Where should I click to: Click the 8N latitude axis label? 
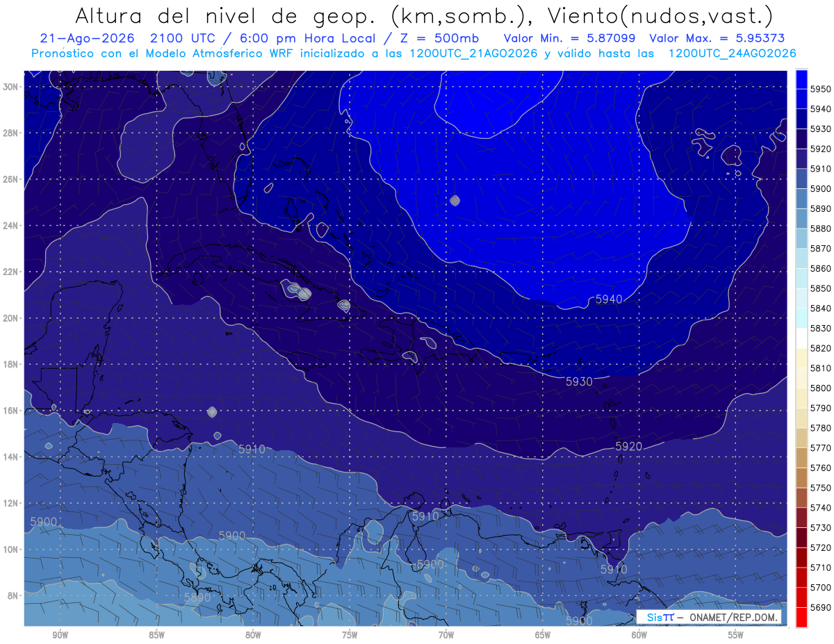coord(12,596)
